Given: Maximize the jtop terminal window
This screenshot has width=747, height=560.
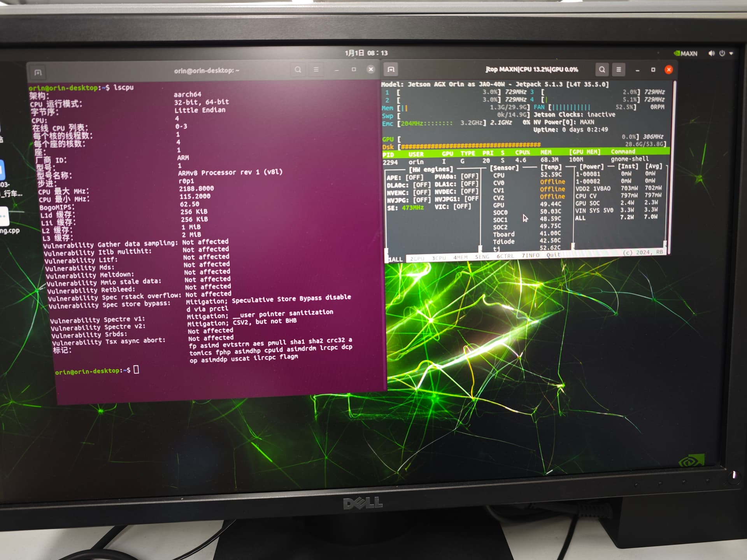Looking at the screenshot, I should (x=653, y=70).
